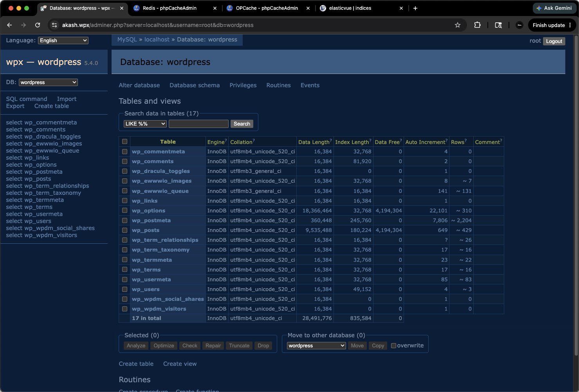The height and width of the screenshot is (392, 579).
Task: Reload the page with the refresh icon
Action: 38,25
